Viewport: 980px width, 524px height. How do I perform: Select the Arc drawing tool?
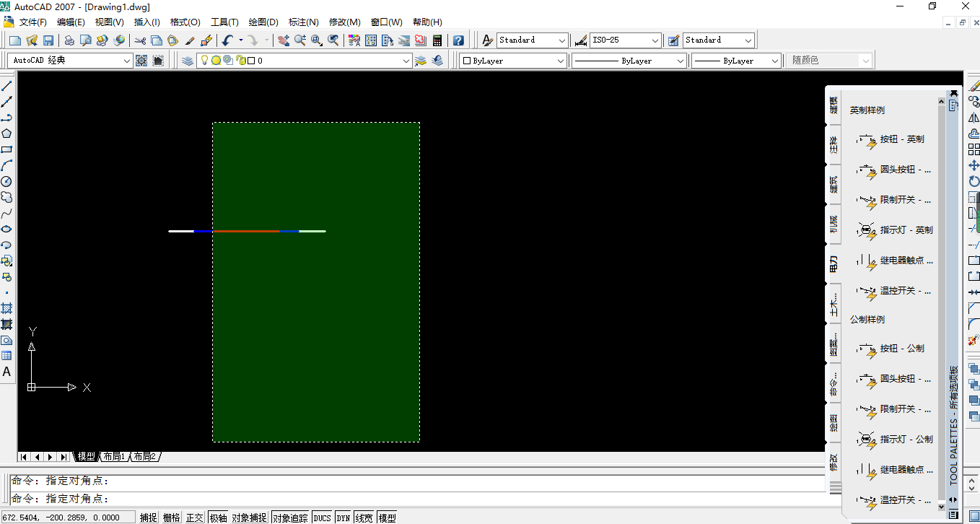6,165
